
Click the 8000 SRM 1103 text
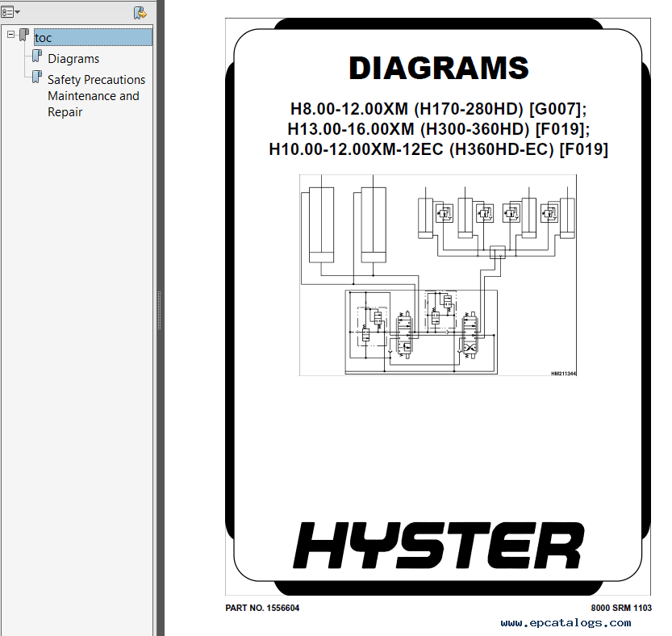point(621,608)
